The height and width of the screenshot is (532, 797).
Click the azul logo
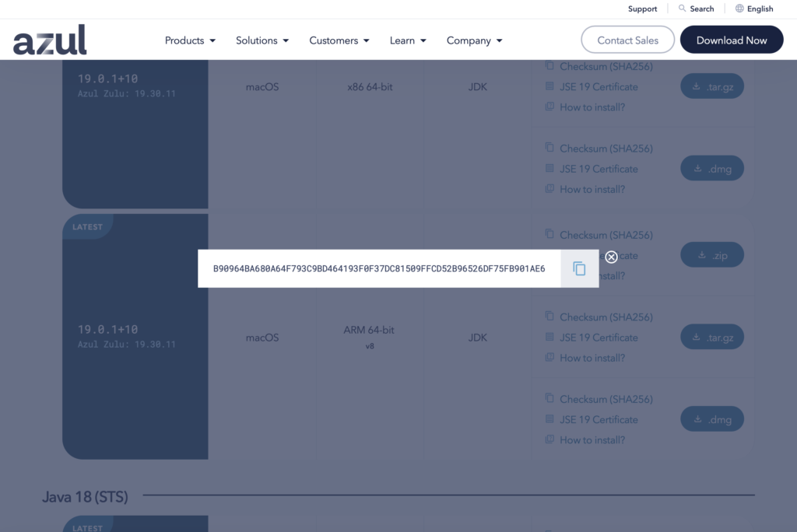click(x=50, y=40)
